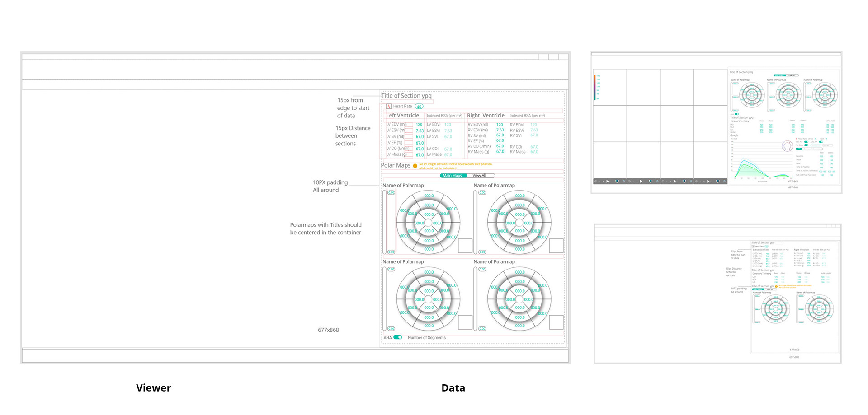Select Main Maps tab in top-right mockup
Screen dimensions: 868x415
[x=780, y=75]
